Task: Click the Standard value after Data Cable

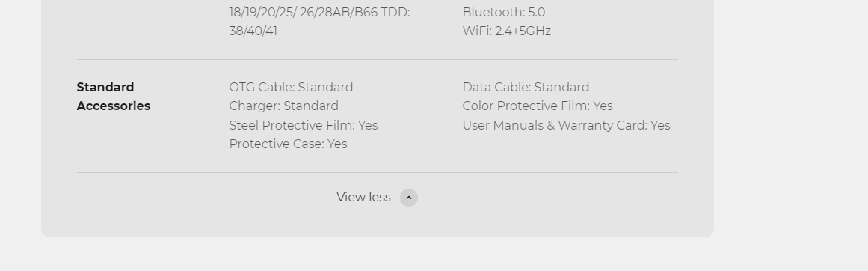Action: [562, 87]
